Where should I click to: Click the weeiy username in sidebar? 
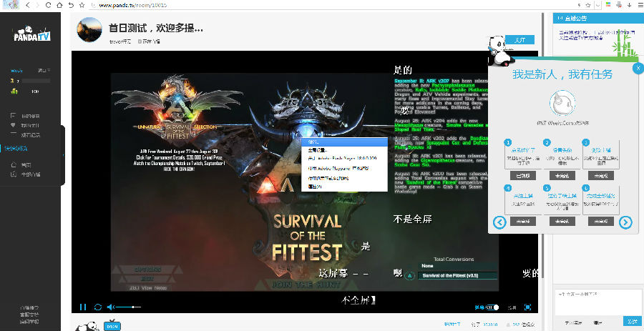click(17, 71)
